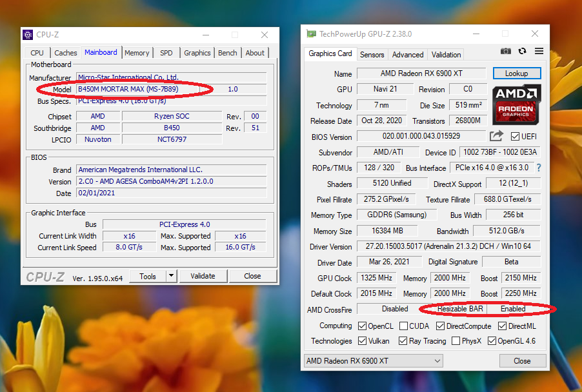Screen dimensions: 582x392
Task: Switch to the Graphics tab in CPU-Z
Action: [x=197, y=53]
